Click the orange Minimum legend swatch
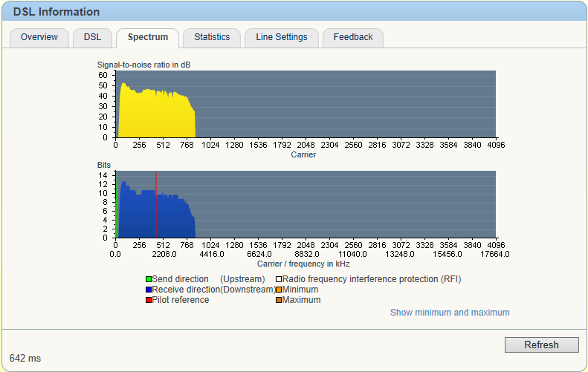This screenshot has height=372, width=588. click(x=279, y=290)
